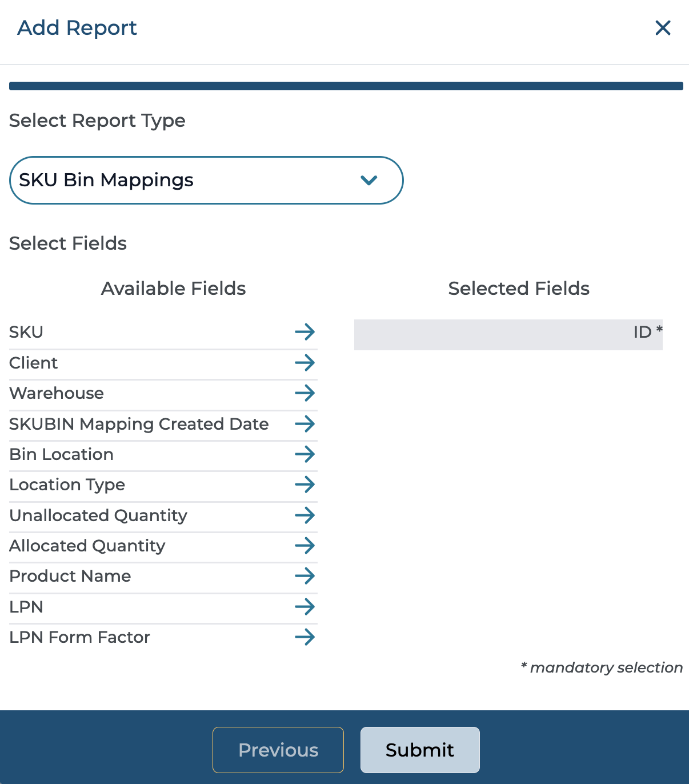Screen dimensions: 689x784
Task: Click arrow beside SKUBIN Mapping Created Date
Action: coord(305,424)
